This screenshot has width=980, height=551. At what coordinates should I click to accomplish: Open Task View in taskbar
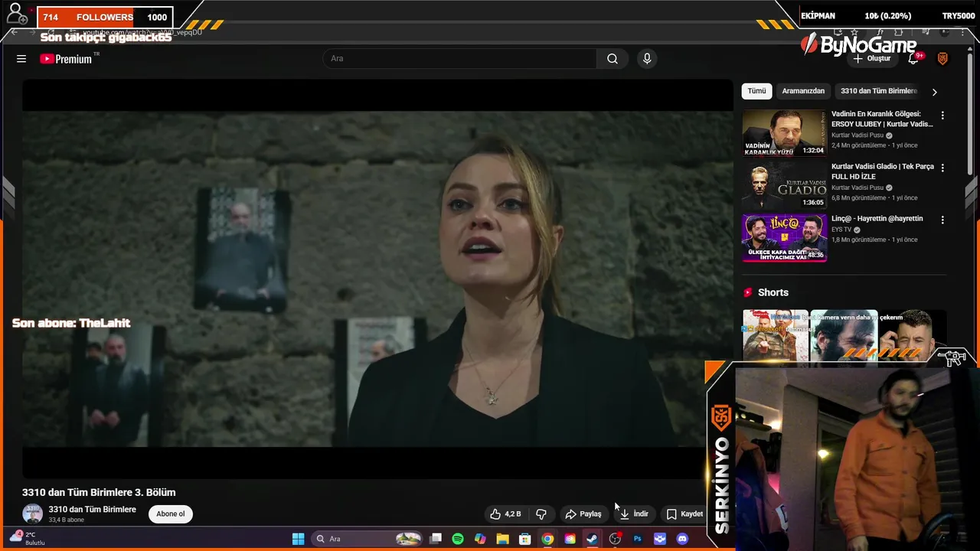[436, 539]
